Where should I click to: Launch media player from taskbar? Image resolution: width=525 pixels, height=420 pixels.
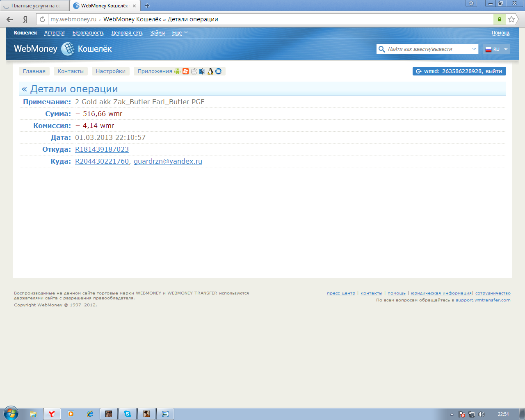click(71, 414)
